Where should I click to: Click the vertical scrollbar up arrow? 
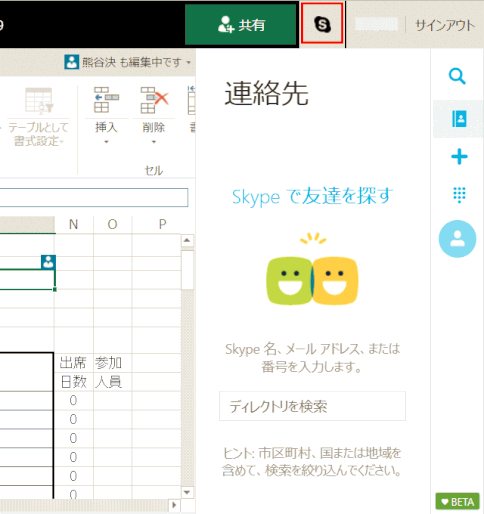pyautogui.click(x=187, y=240)
